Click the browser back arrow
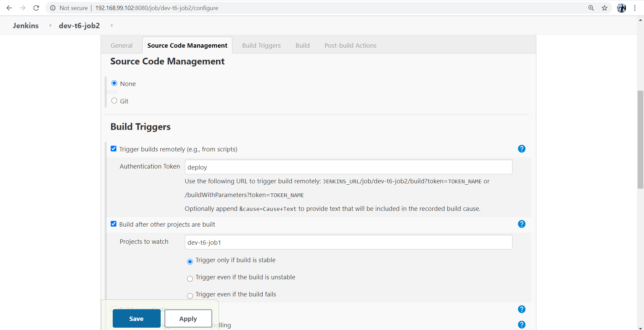Screen dimensions: 644x330 (x=9, y=8)
